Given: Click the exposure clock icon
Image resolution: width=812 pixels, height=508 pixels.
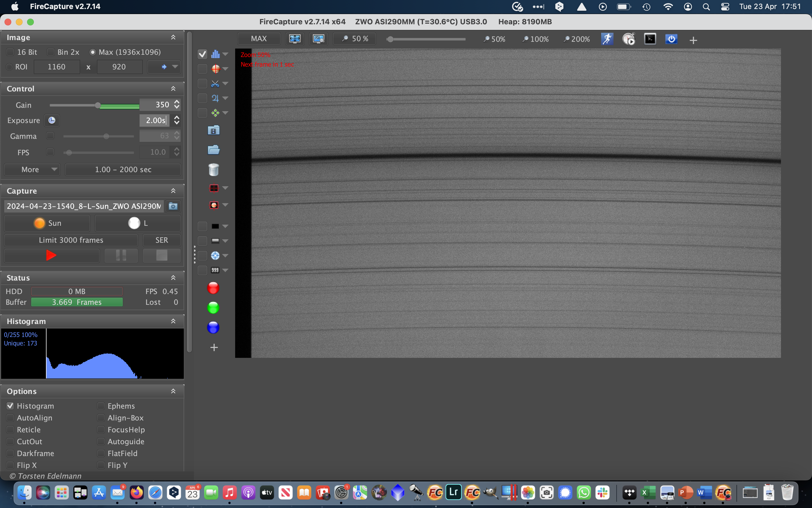Looking at the screenshot, I should (52, 121).
